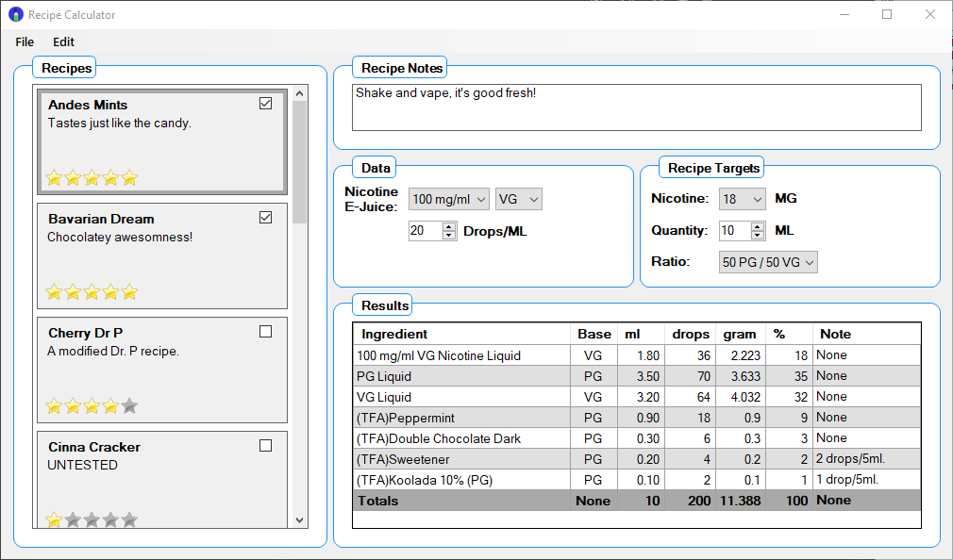Click first star of Bavarian Dream rating
The height and width of the screenshot is (560, 953).
(54, 292)
